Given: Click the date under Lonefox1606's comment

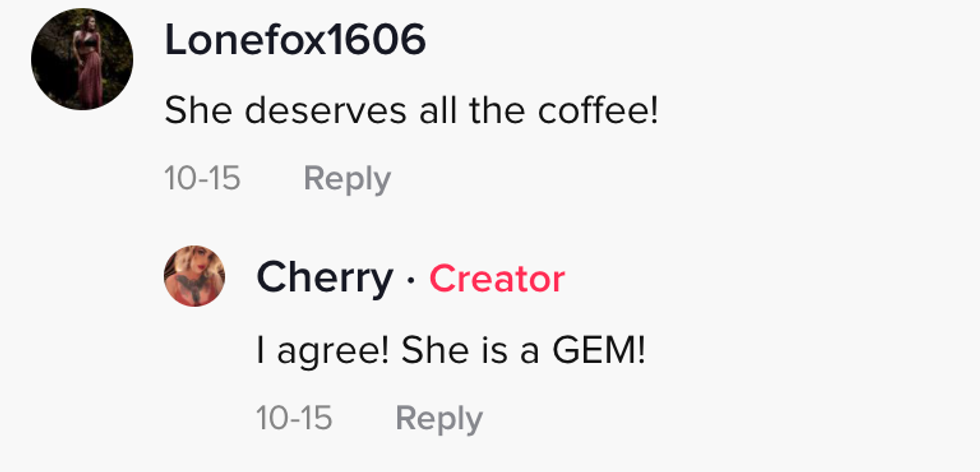Looking at the screenshot, I should [203, 179].
